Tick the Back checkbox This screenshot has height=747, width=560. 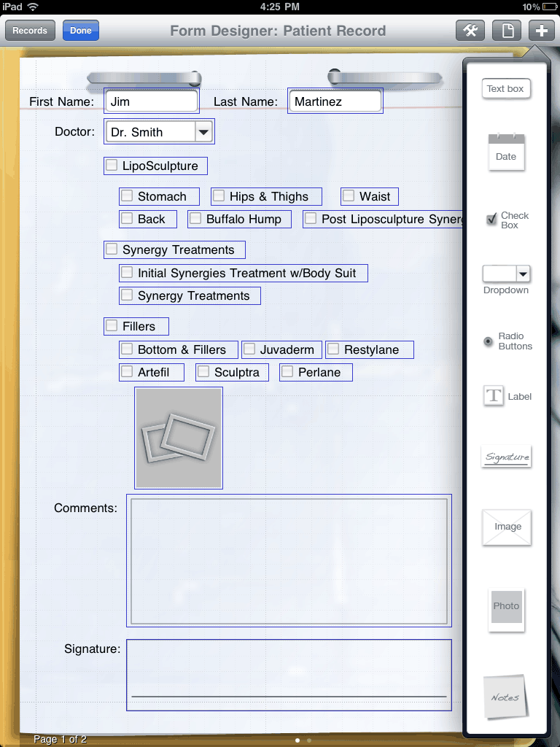tap(127, 219)
